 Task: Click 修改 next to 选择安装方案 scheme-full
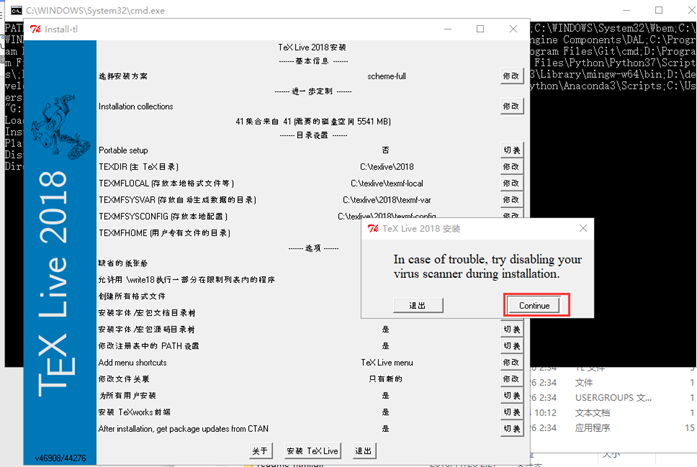pos(511,76)
